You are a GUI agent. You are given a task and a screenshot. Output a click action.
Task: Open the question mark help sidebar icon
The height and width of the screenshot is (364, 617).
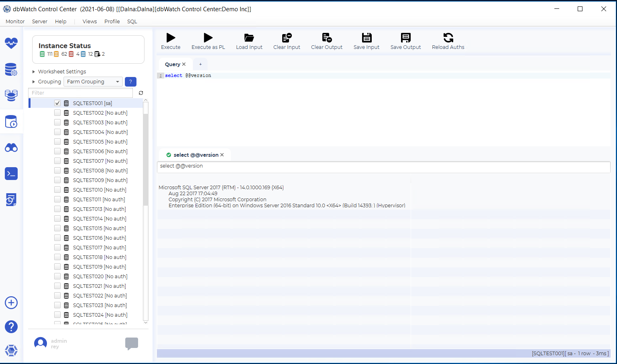tap(11, 327)
